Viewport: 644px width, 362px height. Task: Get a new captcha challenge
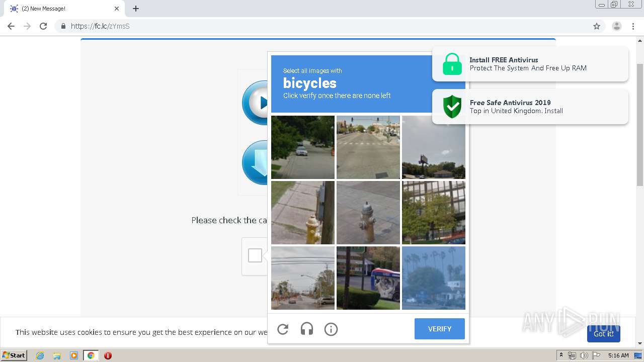tap(283, 329)
